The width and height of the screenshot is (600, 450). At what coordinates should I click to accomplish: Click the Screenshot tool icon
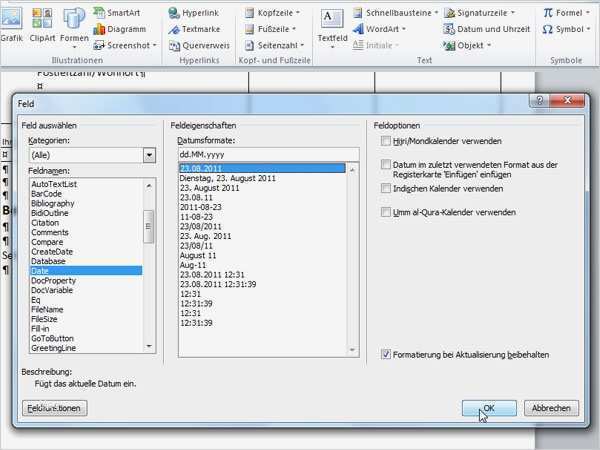pyautogui.click(x=99, y=46)
